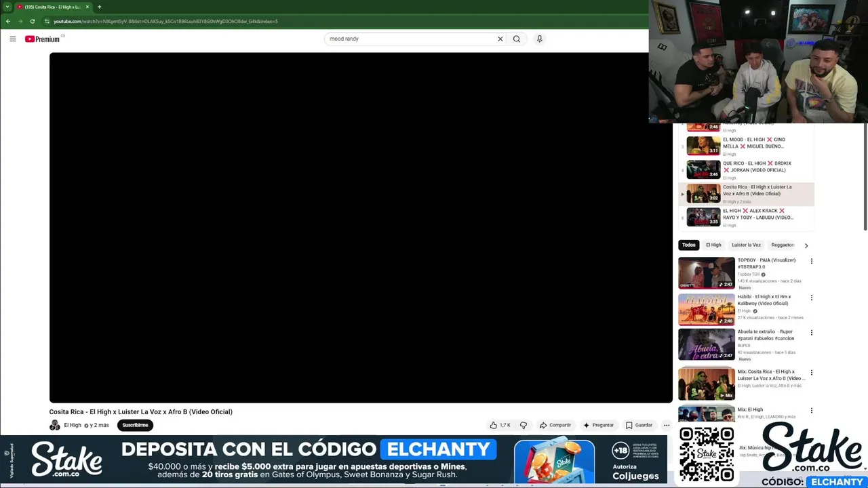The image size is (868, 488).
Task: Click the black video player area
Action: [361, 228]
